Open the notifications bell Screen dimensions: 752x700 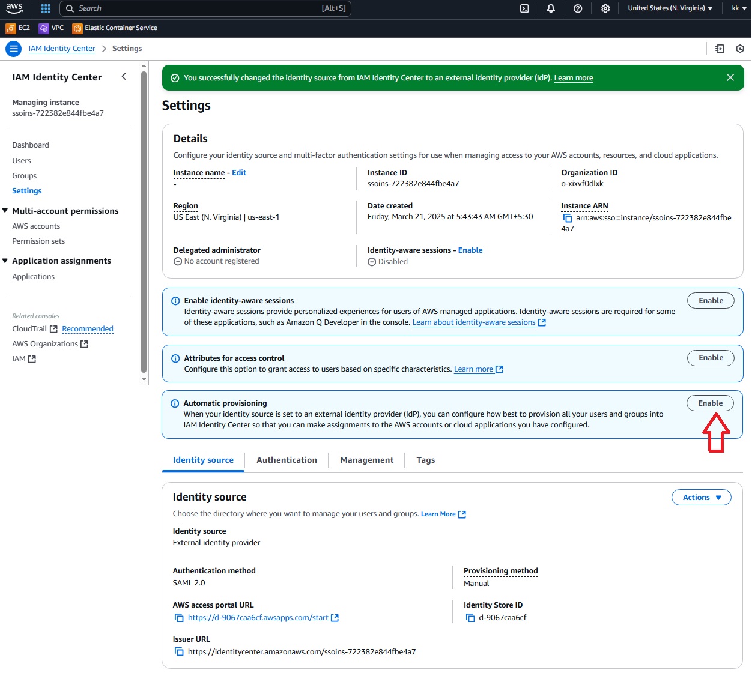pos(551,8)
